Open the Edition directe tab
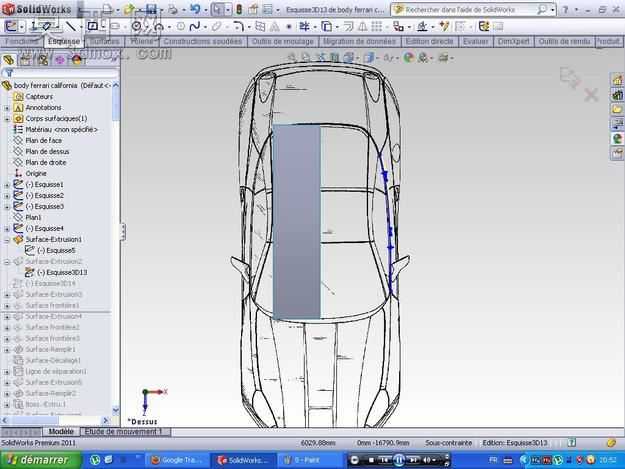 click(430, 41)
